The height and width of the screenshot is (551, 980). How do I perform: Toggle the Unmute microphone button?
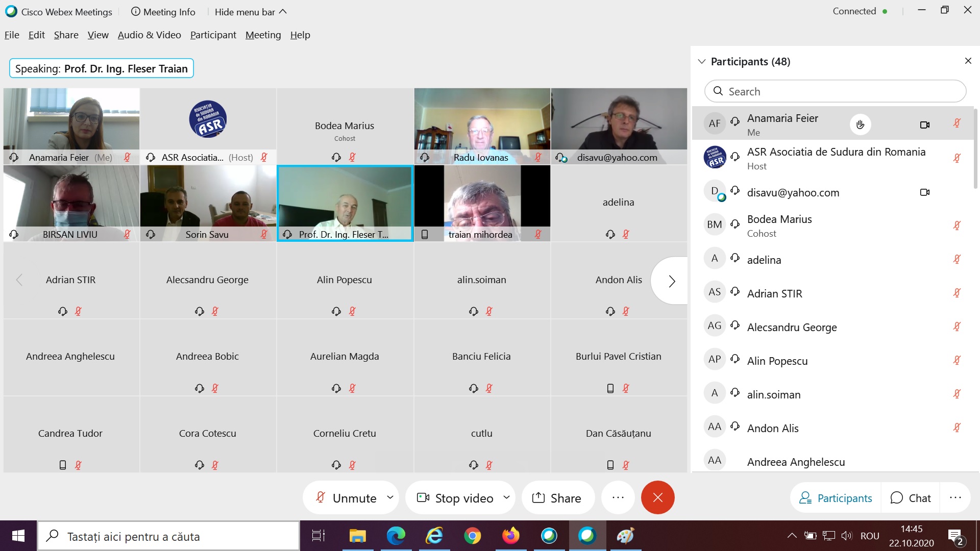click(347, 497)
